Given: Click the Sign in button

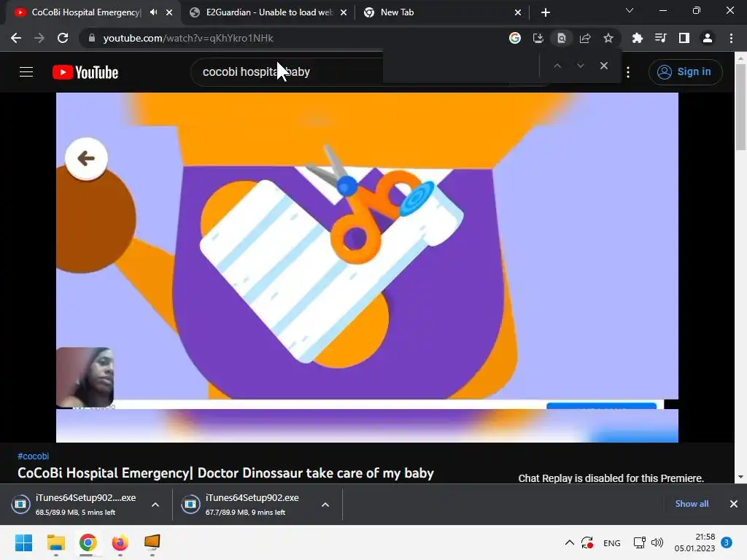Looking at the screenshot, I should pos(685,72).
